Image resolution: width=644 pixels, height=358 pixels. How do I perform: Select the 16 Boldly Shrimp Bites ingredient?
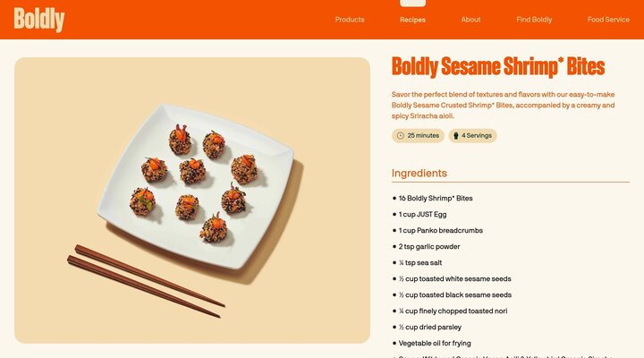click(x=436, y=198)
